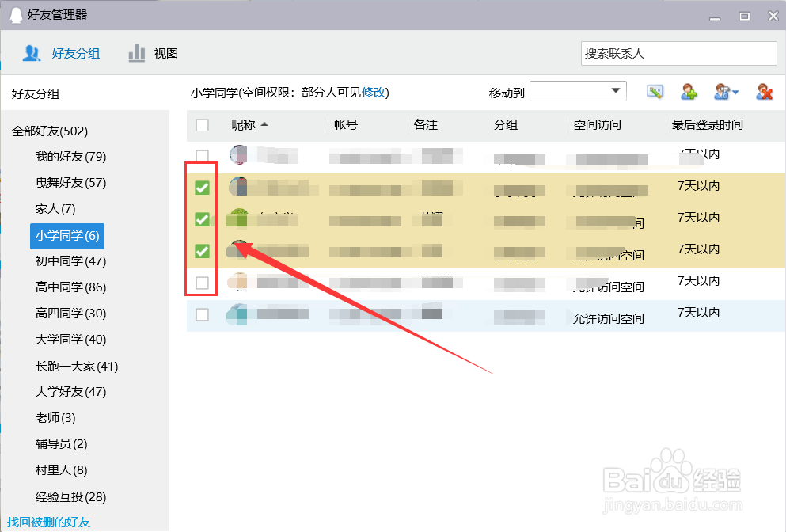
Task: Click the add friend icon
Action: pyautogui.click(x=688, y=92)
